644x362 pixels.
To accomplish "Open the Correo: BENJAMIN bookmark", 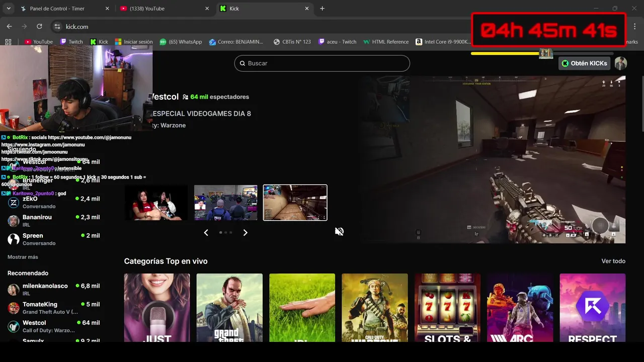I will point(236,42).
